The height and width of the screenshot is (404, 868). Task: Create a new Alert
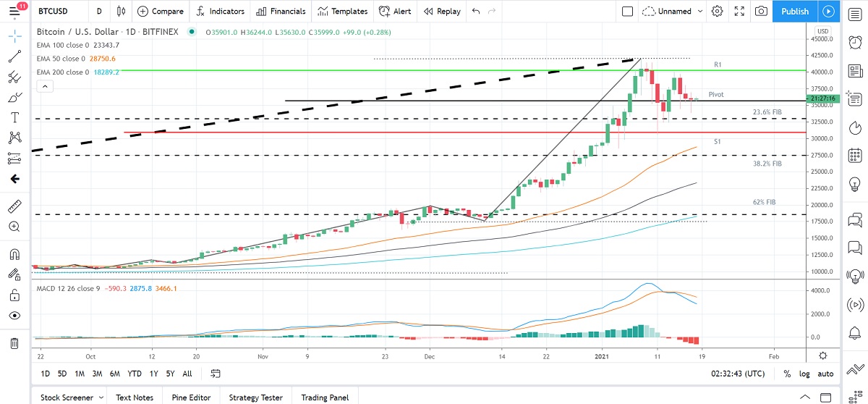[395, 12]
